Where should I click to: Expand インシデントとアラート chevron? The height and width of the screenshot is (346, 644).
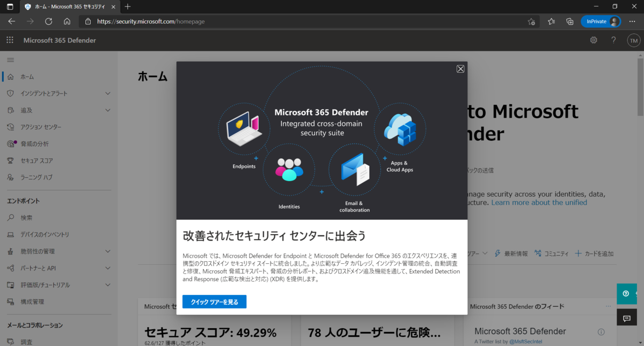point(108,93)
